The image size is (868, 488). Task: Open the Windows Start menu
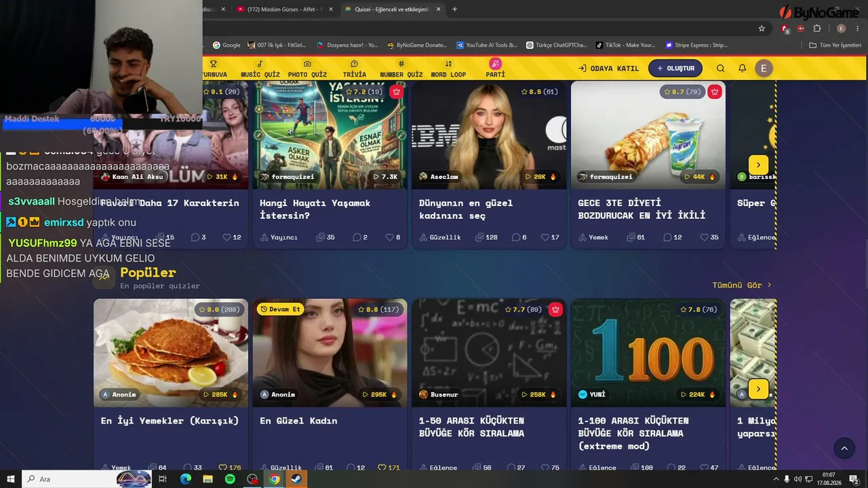click(x=11, y=479)
